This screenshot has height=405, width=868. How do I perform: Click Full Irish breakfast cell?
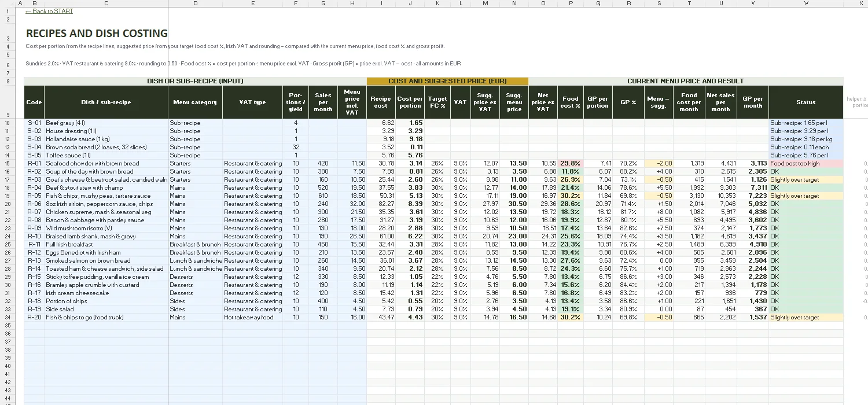(106, 244)
